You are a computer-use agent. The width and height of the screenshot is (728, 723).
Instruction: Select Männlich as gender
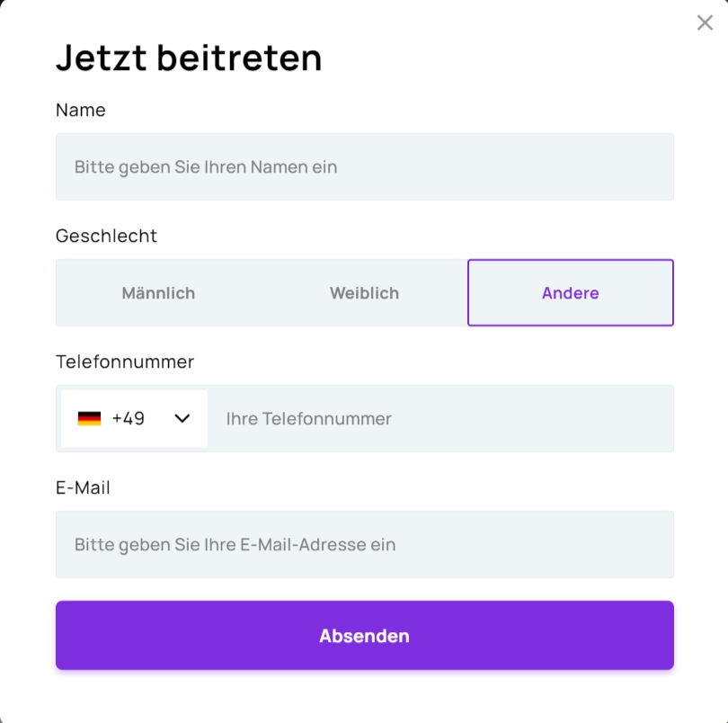[158, 293]
